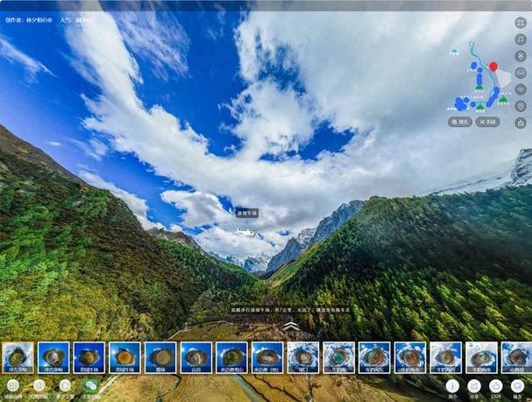Viewport: 532px width, 402px height.
Task: Open the twelfth scene thumbnail in the strip
Action: [x=410, y=357]
